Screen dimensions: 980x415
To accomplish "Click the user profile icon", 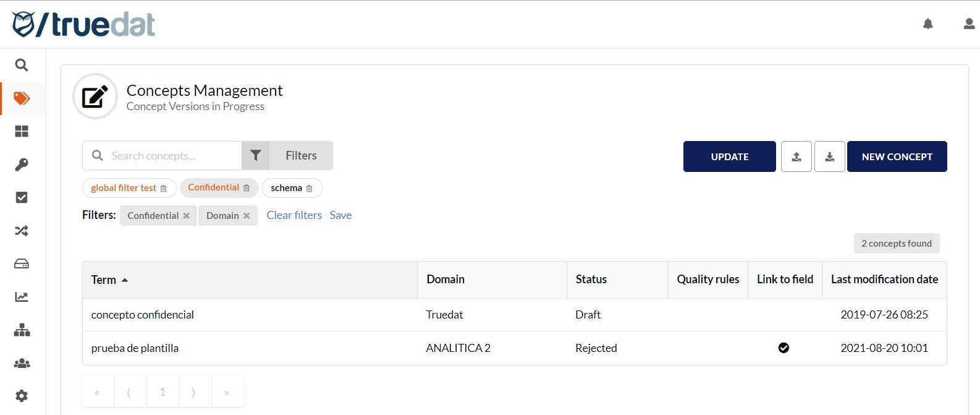I will click(969, 24).
